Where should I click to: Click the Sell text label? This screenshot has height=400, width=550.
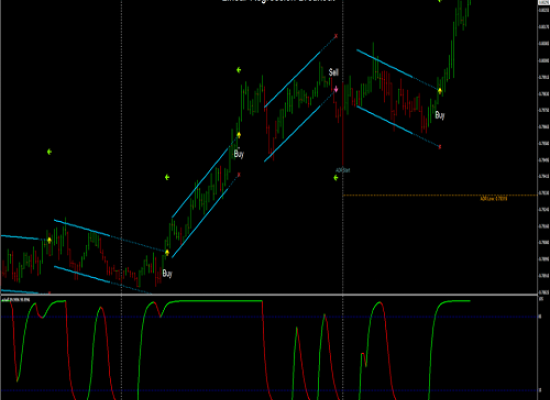click(x=334, y=72)
